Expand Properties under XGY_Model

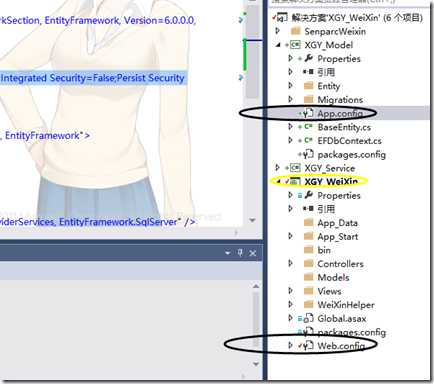click(x=291, y=58)
